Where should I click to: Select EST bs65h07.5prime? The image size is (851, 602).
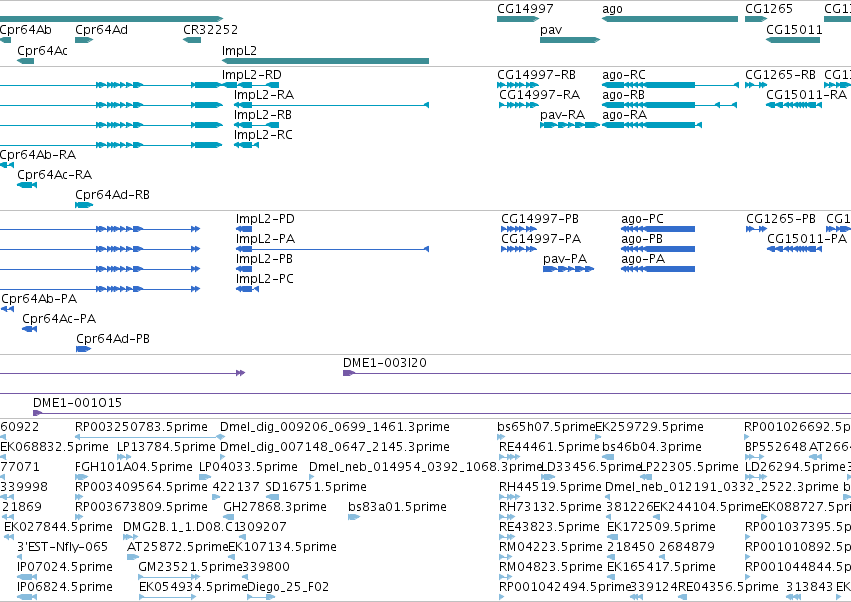pyautogui.click(x=547, y=427)
